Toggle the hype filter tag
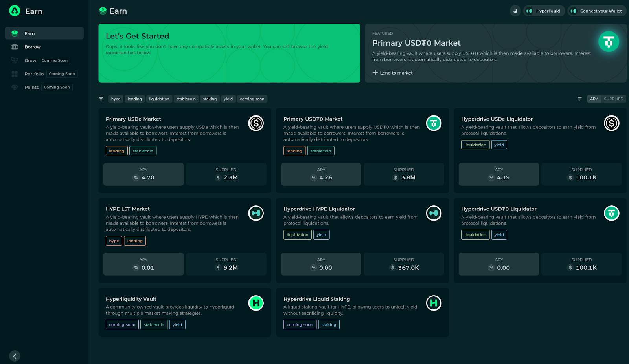 [x=116, y=99]
